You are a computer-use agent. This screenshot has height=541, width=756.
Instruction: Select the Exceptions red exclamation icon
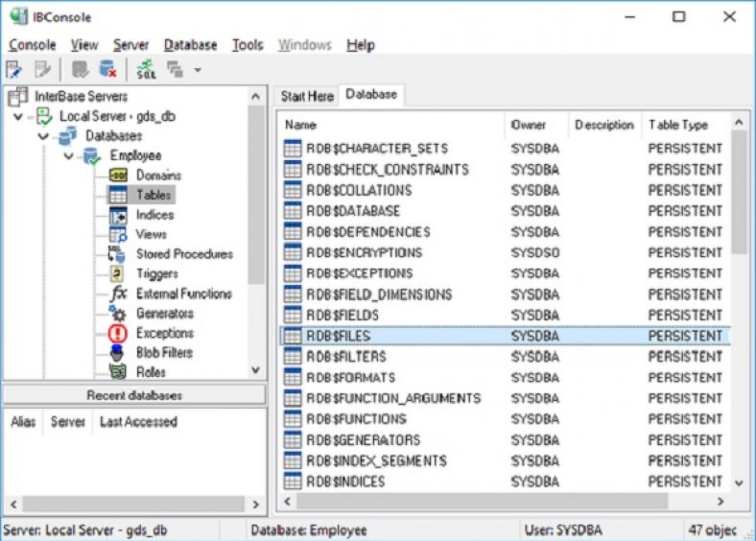point(118,333)
